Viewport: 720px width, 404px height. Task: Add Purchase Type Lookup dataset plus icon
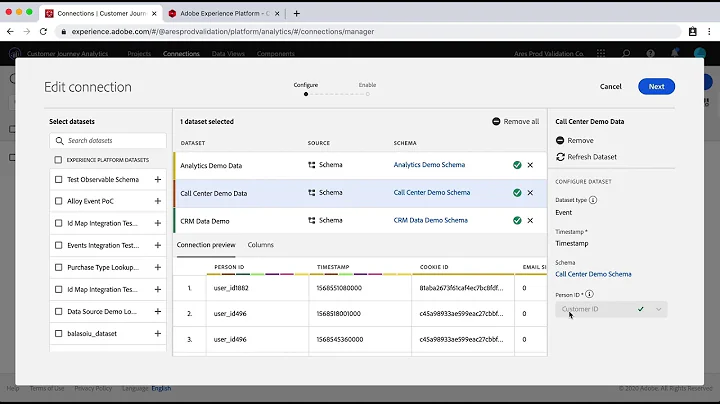(x=158, y=267)
